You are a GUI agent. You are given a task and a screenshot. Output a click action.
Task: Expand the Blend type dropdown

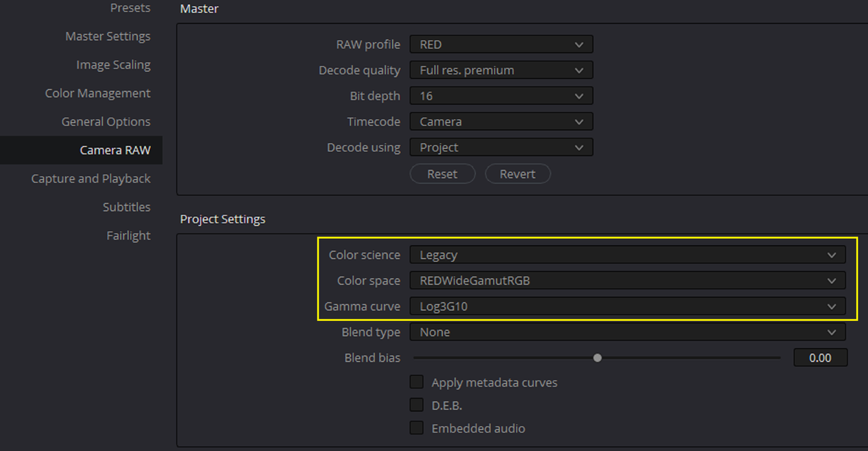[x=627, y=332]
